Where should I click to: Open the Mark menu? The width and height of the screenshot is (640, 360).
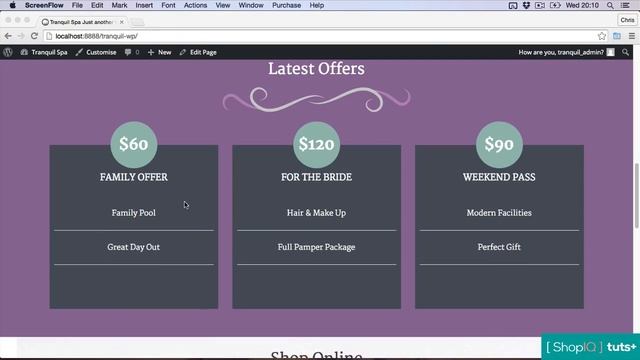click(119, 5)
